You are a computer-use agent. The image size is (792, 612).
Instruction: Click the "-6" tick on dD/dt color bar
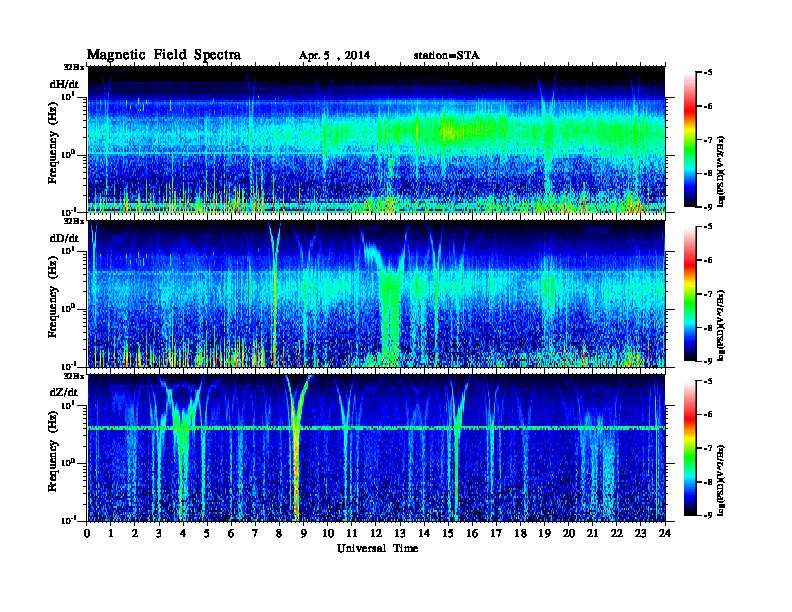point(708,260)
